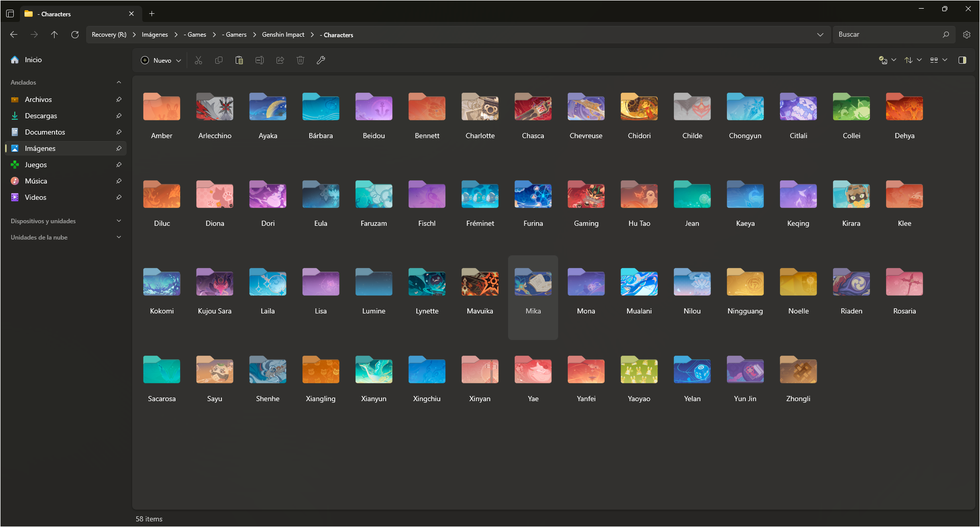Click the search magnifier in the Buscar box
Screen dimensions: 980x527
[946, 34]
